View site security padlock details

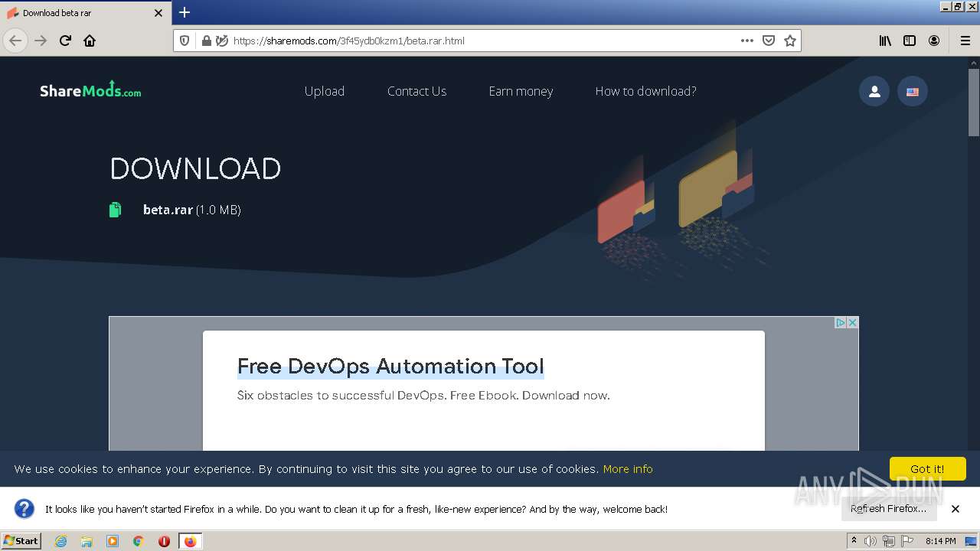point(206,41)
